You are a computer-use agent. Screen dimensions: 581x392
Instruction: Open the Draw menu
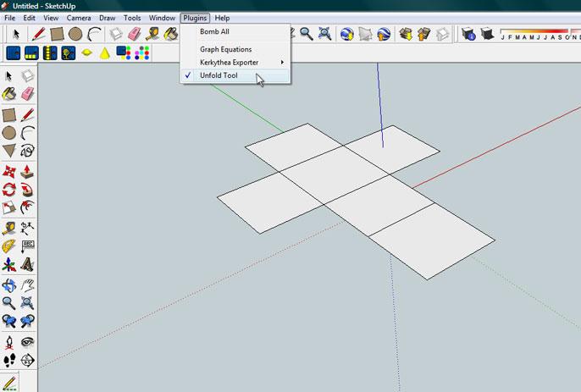point(107,18)
